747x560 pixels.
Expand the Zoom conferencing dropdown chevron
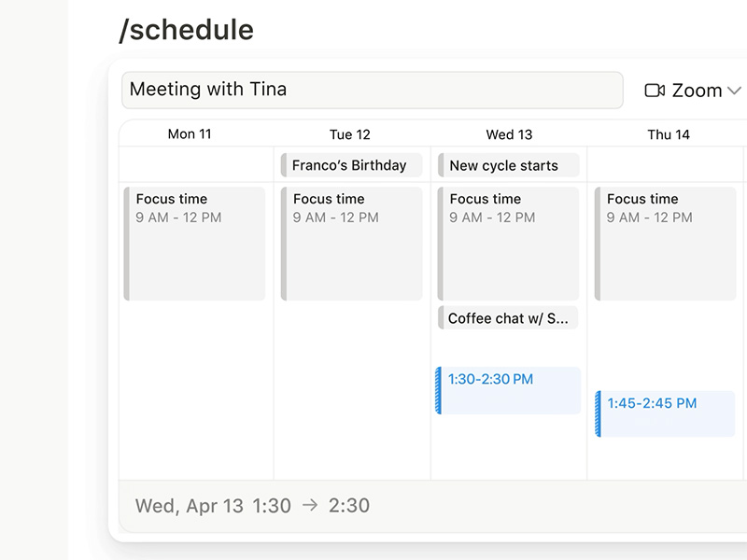(734, 91)
